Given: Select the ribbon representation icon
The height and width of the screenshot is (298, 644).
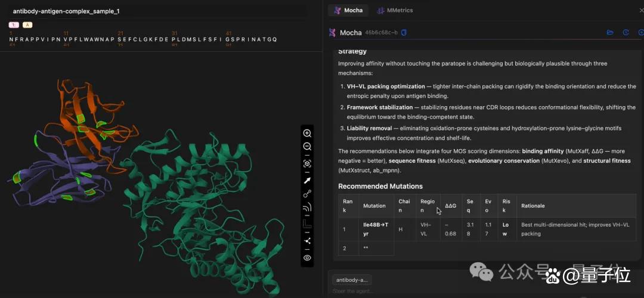Looking at the screenshot, I should [307, 207].
